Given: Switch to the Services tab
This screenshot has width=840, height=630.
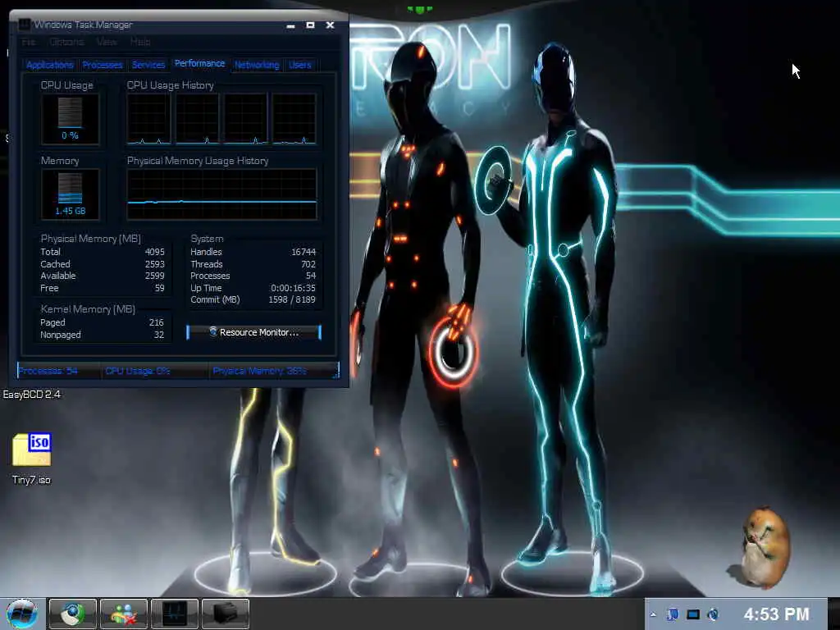Looking at the screenshot, I should pyautogui.click(x=148, y=65).
